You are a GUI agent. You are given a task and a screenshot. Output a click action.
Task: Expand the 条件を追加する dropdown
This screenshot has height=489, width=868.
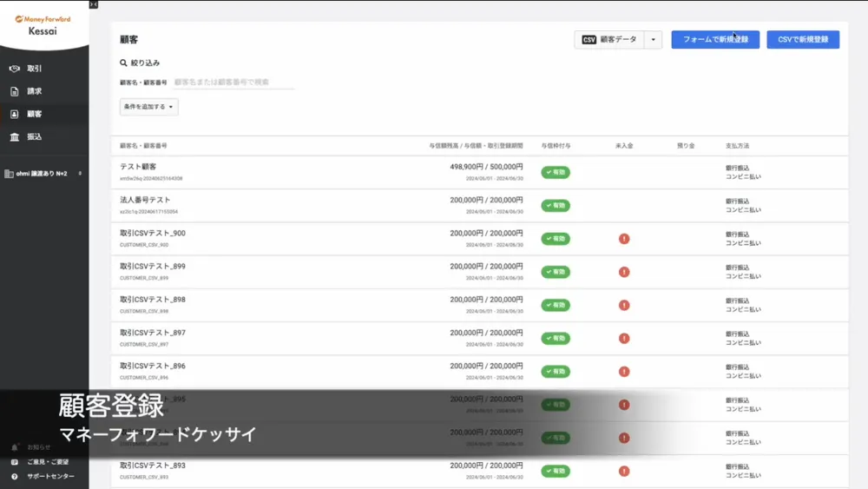coord(149,107)
